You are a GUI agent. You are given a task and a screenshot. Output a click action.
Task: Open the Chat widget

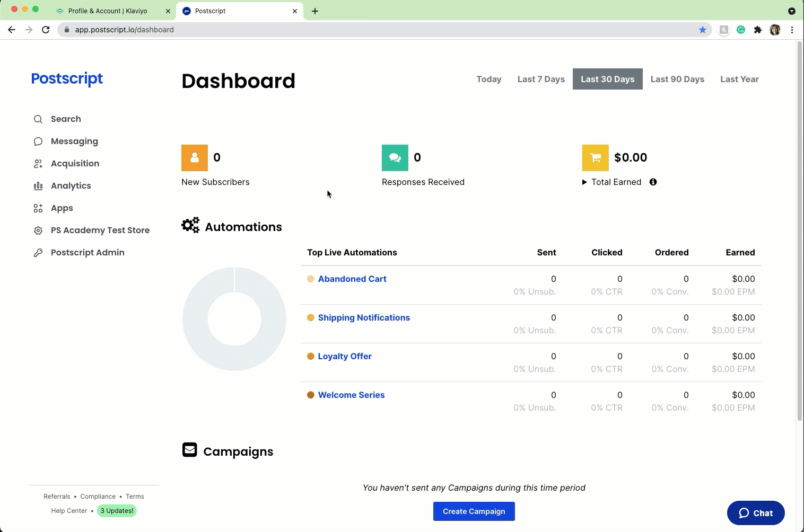(756, 513)
